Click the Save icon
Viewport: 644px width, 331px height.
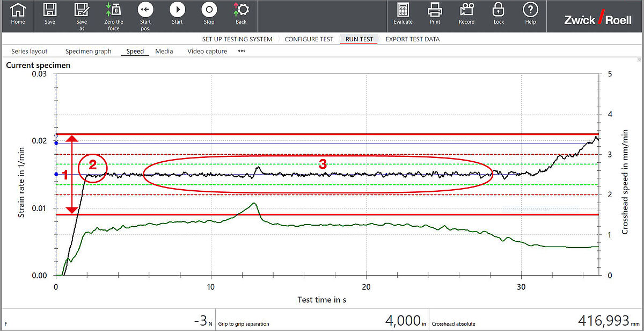[x=49, y=14]
